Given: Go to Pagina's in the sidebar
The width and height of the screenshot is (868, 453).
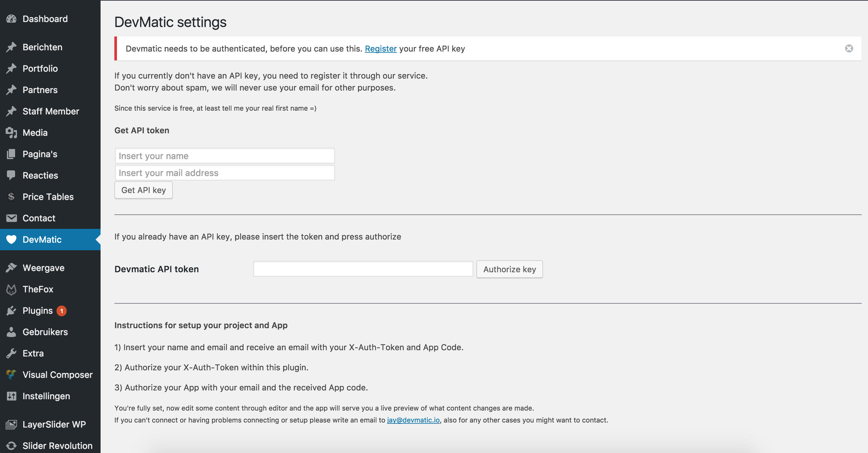Looking at the screenshot, I should 40,154.
